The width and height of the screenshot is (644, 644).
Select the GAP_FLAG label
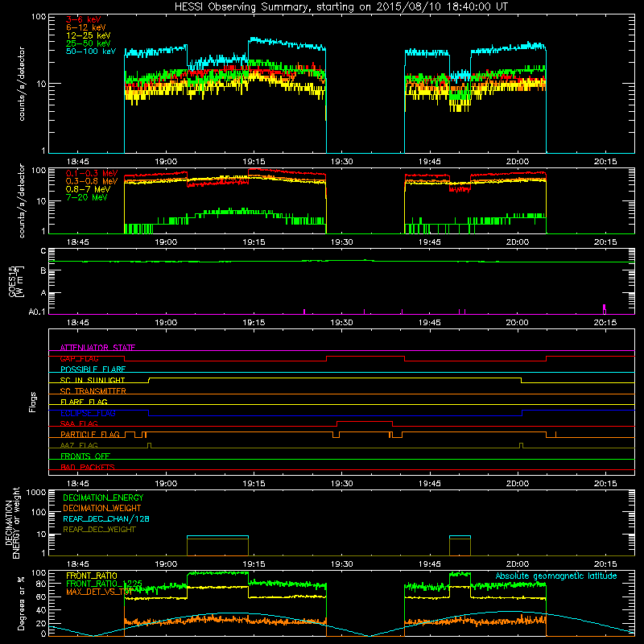click(x=79, y=358)
